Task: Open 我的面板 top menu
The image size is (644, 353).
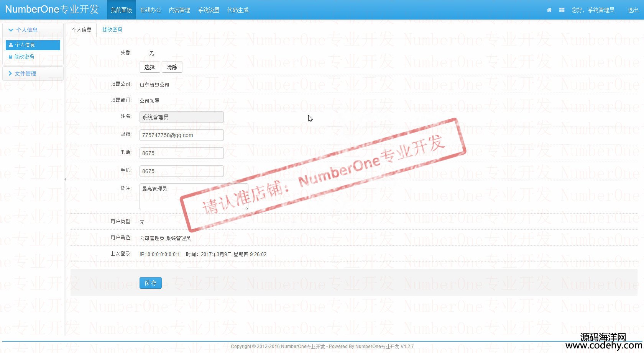Action: click(121, 10)
